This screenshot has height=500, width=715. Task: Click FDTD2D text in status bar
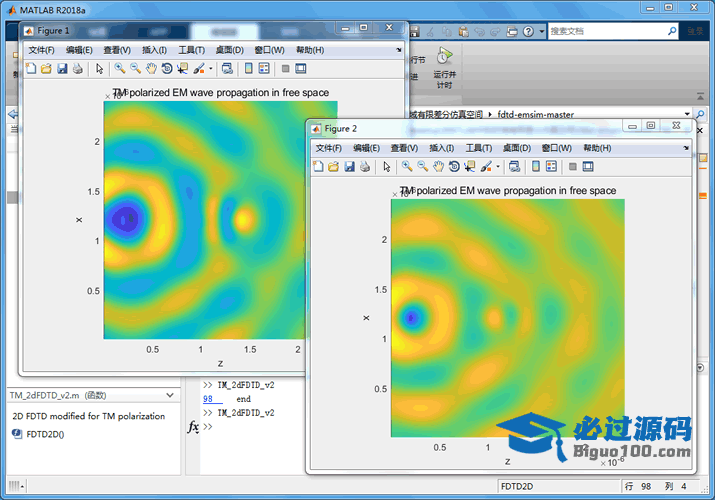point(517,486)
